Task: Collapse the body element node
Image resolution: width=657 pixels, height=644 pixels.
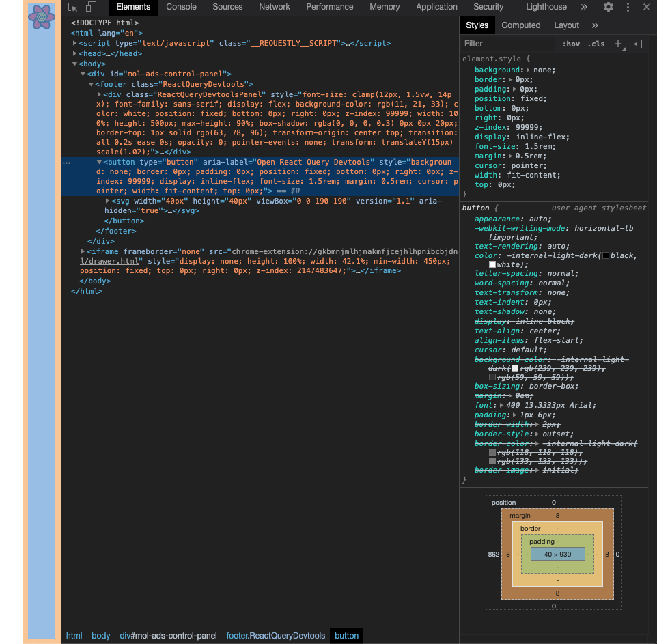Action: pyautogui.click(x=74, y=64)
